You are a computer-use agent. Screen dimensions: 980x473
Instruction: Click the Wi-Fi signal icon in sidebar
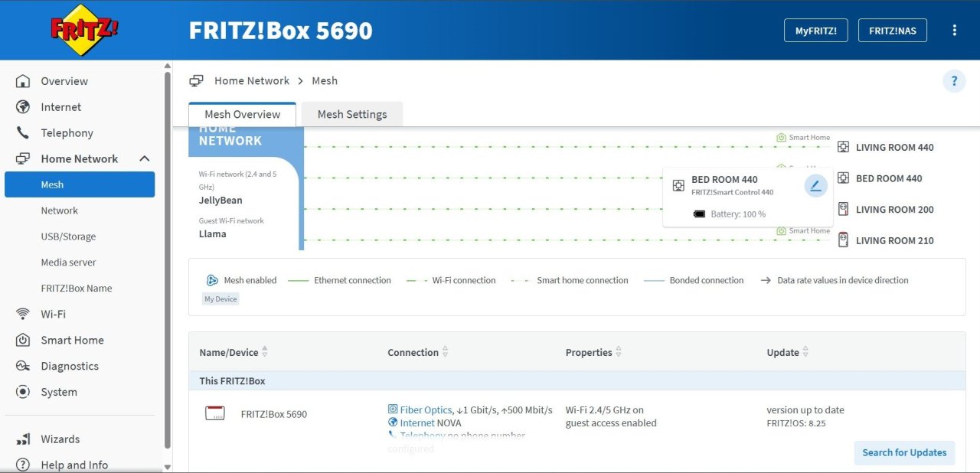tap(23, 315)
